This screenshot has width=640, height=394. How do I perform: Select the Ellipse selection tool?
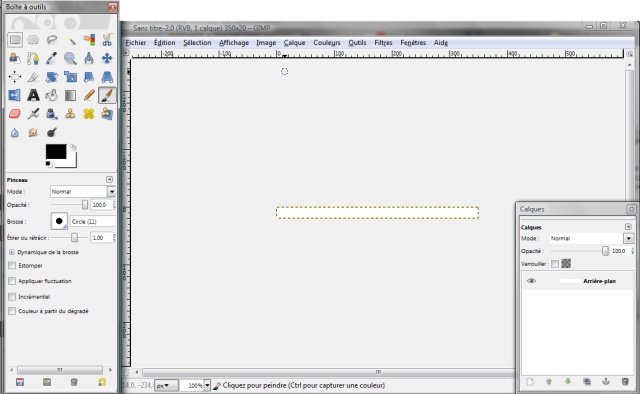coord(33,40)
